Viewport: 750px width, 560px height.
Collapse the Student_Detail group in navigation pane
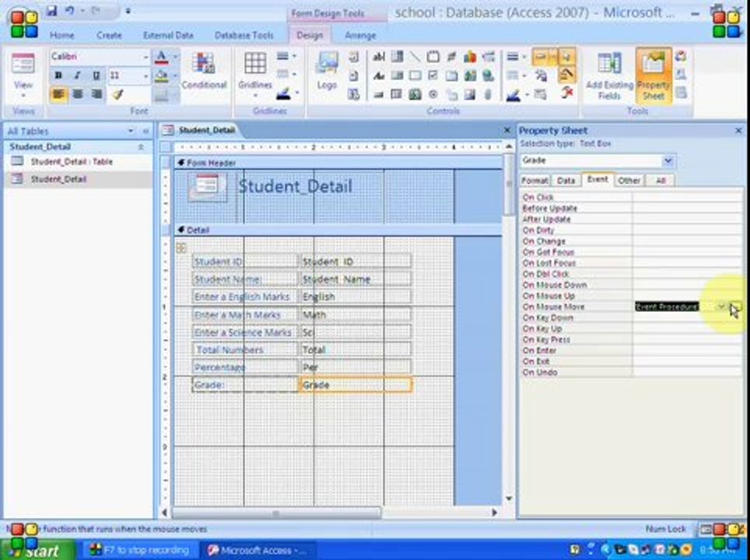click(x=141, y=147)
